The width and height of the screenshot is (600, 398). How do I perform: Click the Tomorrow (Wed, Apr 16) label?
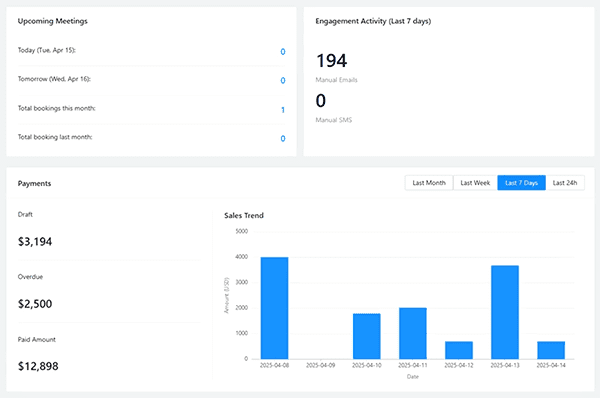pos(54,79)
